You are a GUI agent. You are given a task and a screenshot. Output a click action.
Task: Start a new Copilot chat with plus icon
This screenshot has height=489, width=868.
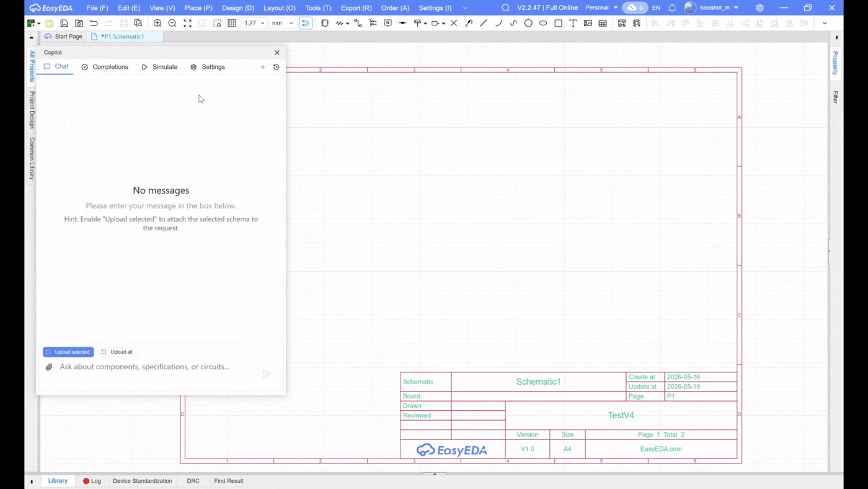(x=263, y=67)
